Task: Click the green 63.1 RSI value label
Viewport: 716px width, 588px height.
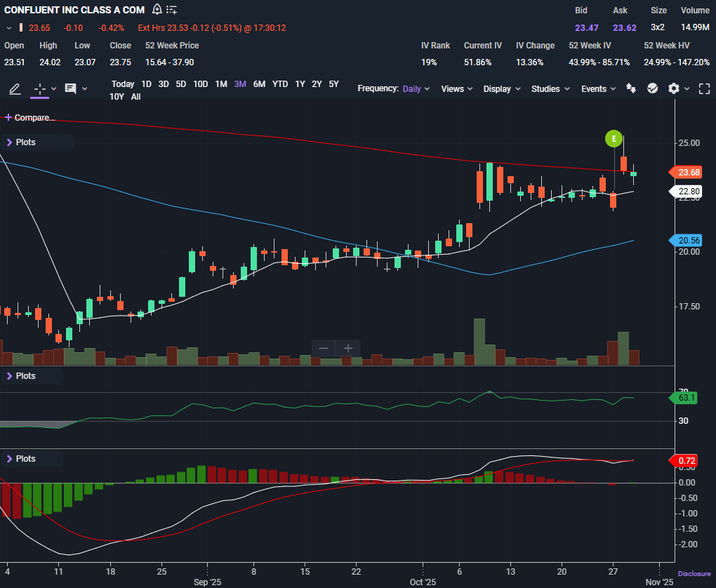Action: tap(684, 398)
